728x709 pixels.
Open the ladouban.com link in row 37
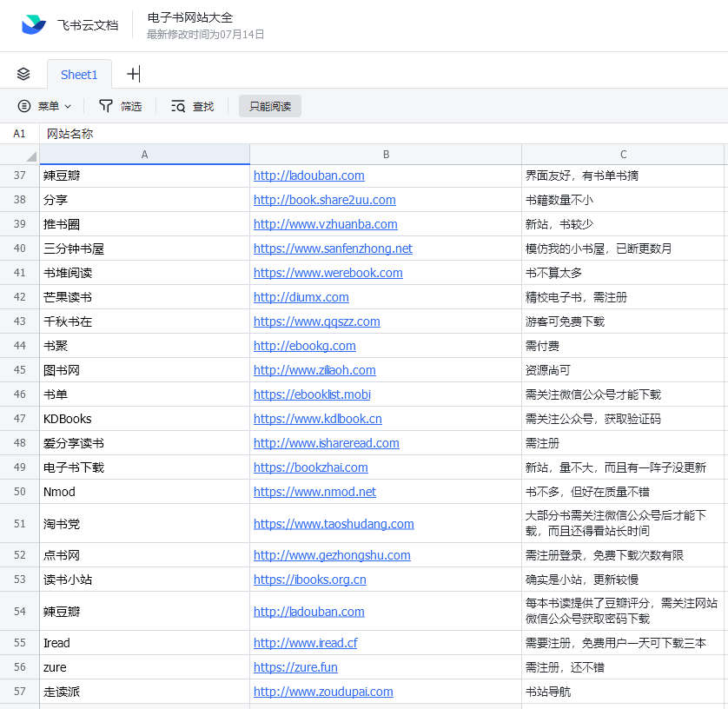tap(308, 176)
